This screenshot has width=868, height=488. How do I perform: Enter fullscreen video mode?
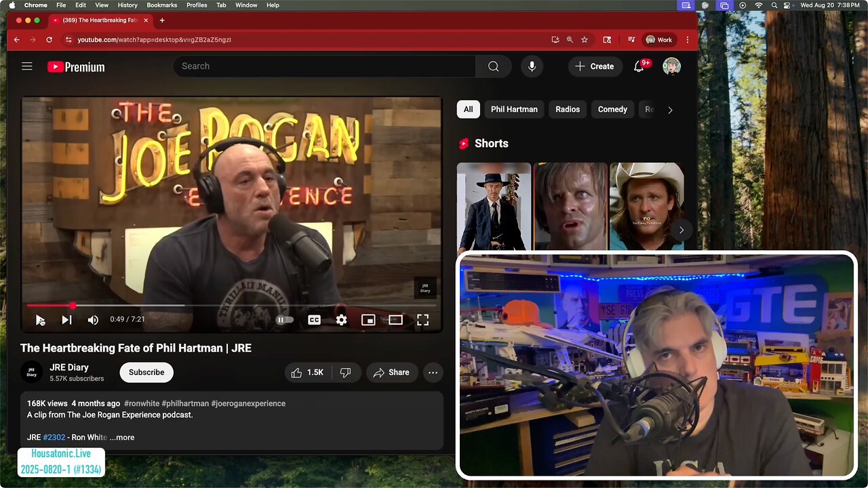pos(422,320)
